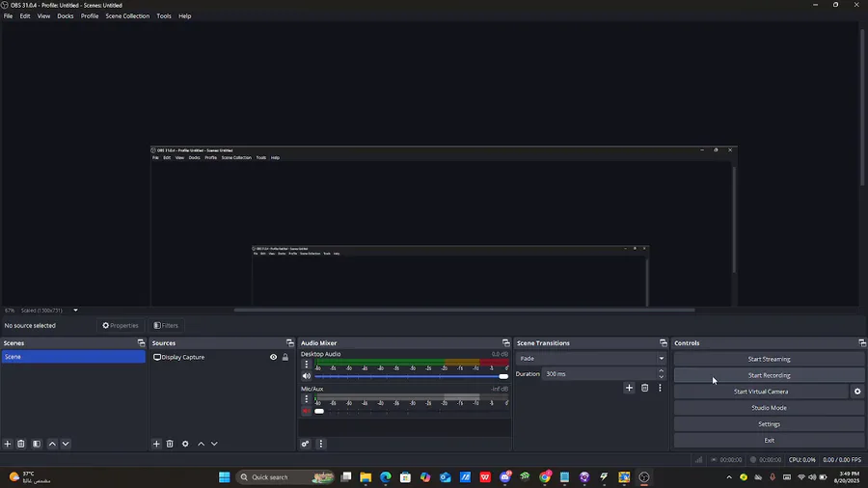868x488 pixels.
Task: Move the source down in Sources panel
Action: click(x=214, y=444)
